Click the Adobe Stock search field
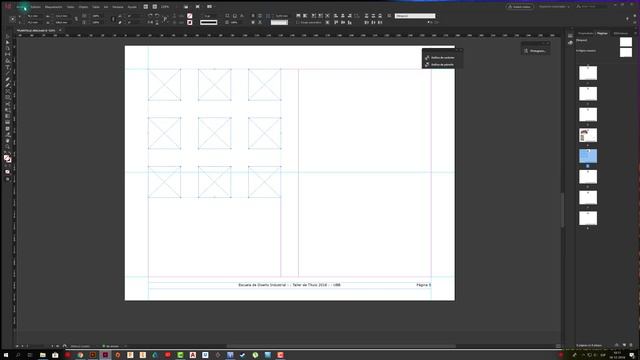 [x=591, y=7]
